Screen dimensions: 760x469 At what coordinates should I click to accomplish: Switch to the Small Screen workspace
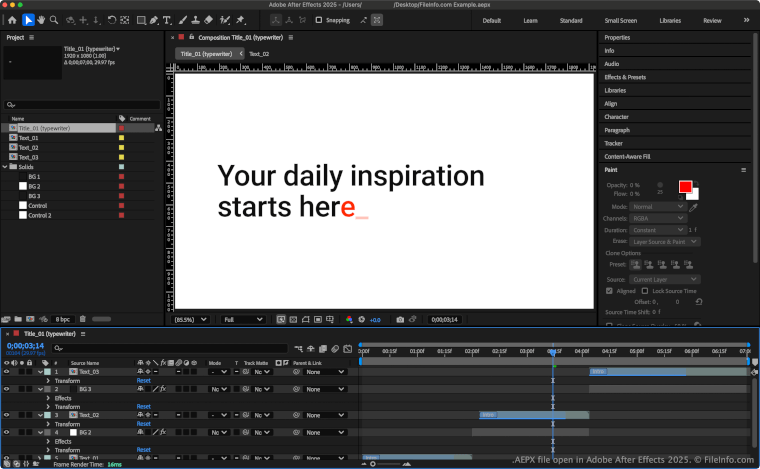[x=620, y=20]
